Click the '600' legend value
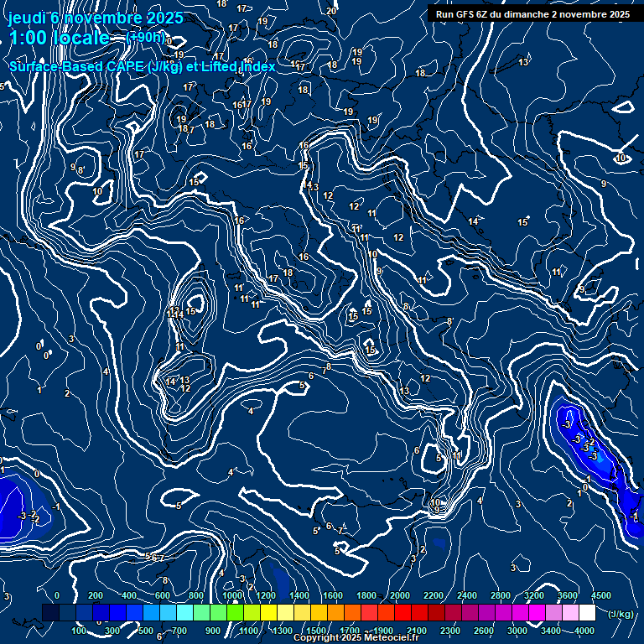This screenshot has width=644, height=644. [162, 595]
